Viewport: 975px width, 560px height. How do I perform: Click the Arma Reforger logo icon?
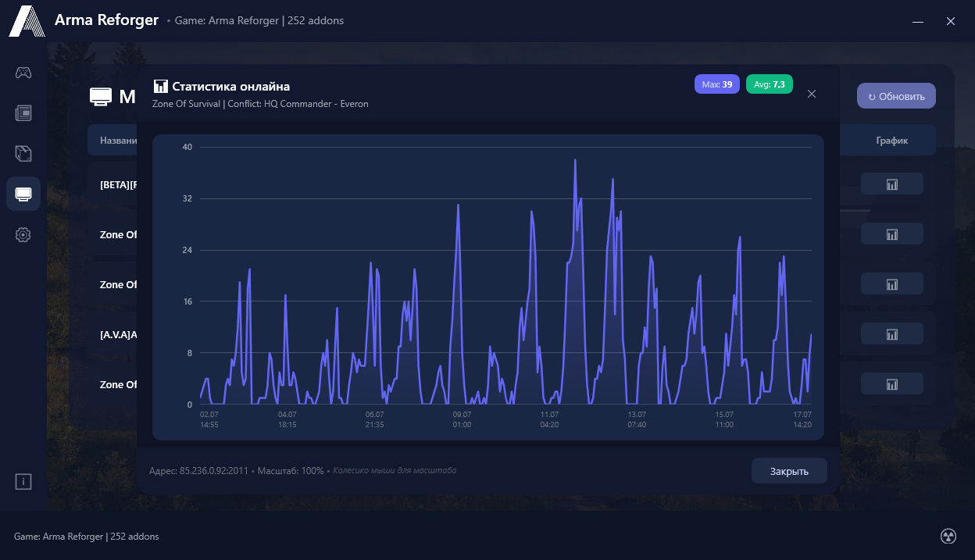click(27, 21)
